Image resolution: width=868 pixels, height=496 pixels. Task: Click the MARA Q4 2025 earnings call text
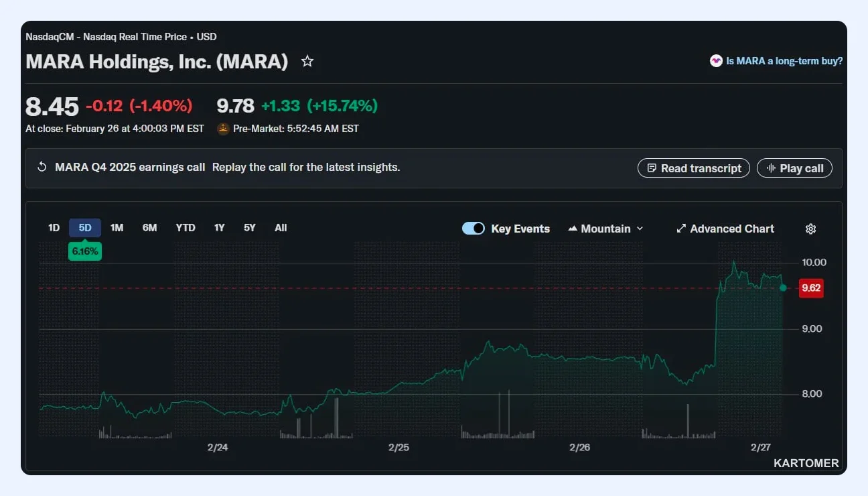130,168
